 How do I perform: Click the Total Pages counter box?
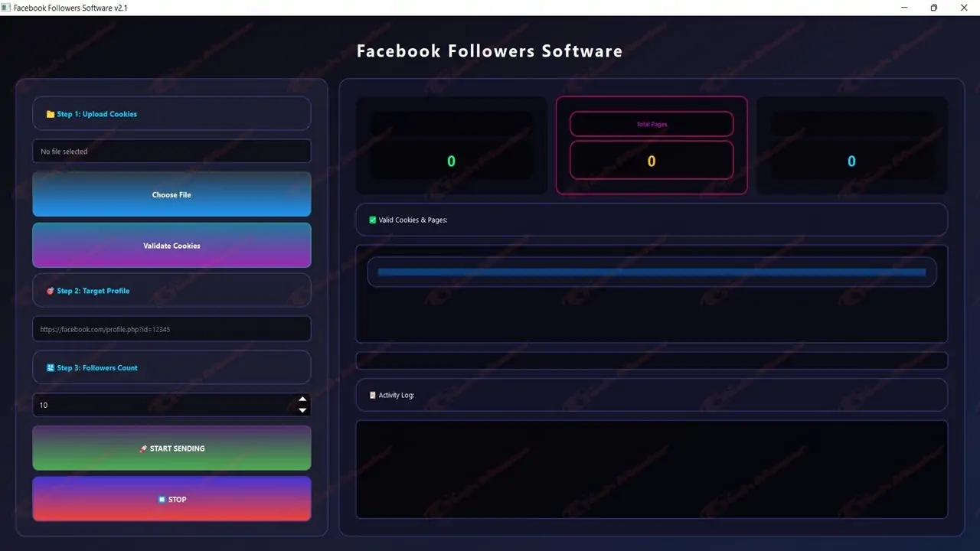[652, 145]
